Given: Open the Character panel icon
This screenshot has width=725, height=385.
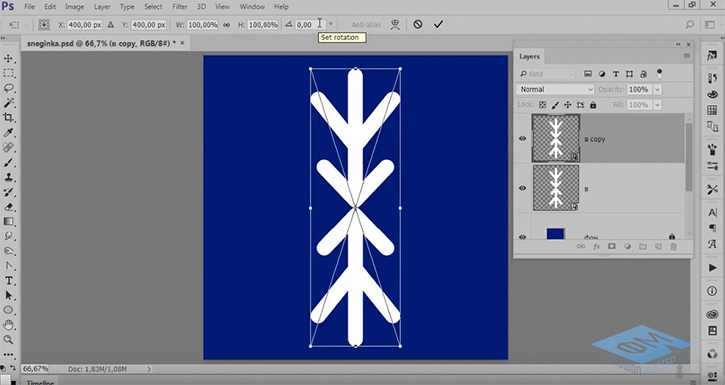Looking at the screenshot, I should pos(712,213).
